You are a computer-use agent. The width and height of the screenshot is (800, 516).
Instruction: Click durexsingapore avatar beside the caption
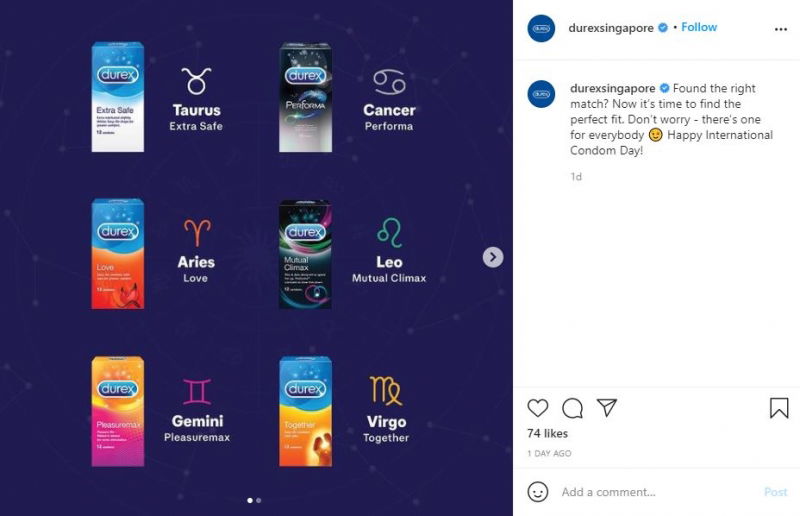pyautogui.click(x=541, y=94)
